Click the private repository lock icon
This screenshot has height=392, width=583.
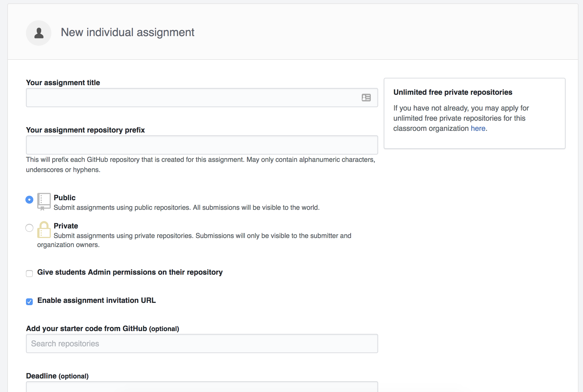pos(44,230)
